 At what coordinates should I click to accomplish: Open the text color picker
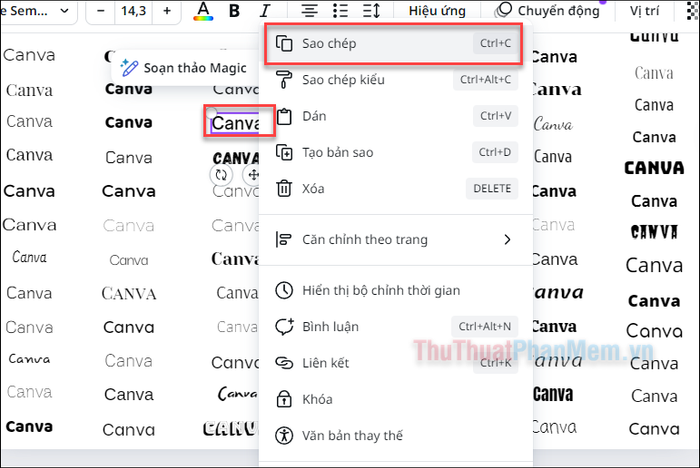coord(203,11)
